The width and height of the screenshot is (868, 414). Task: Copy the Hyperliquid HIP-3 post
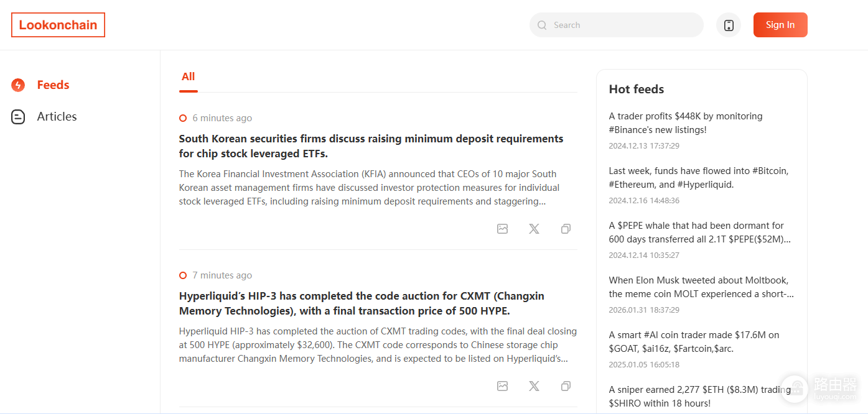click(x=566, y=386)
